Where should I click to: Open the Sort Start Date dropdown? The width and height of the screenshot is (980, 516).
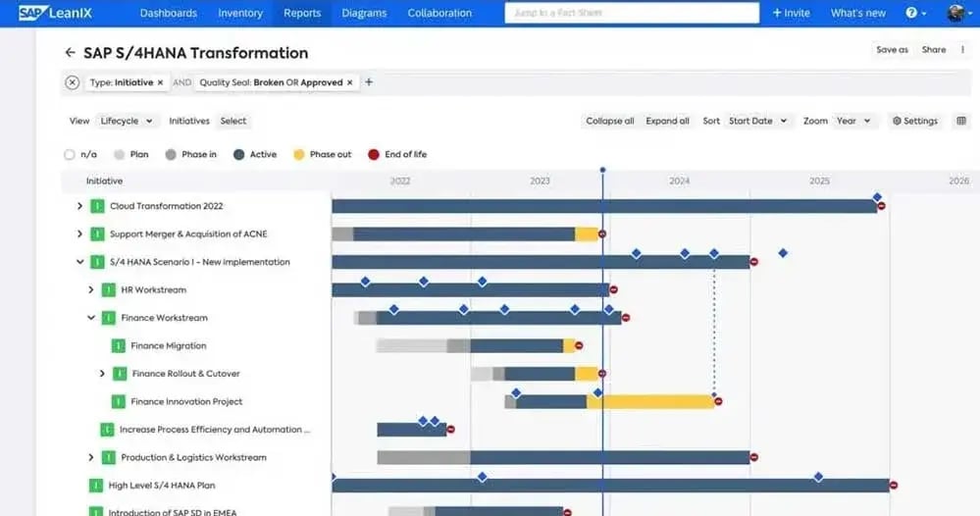tap(757, 121)
